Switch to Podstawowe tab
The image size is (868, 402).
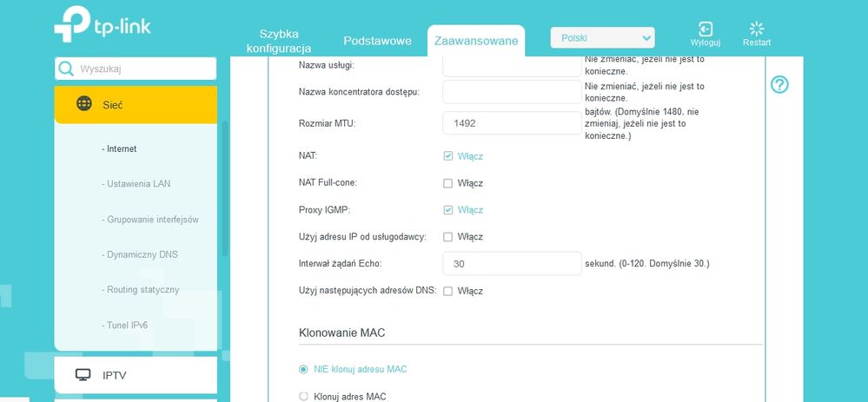click(x=377, y=40)
